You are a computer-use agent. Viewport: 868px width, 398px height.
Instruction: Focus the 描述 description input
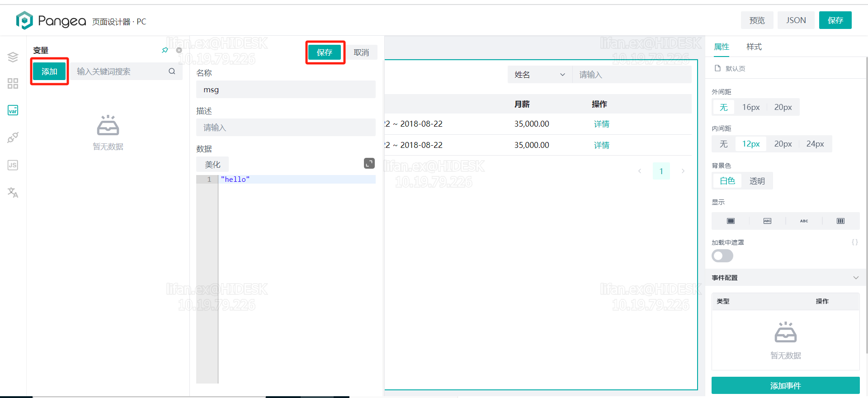(x=286, y=128)
